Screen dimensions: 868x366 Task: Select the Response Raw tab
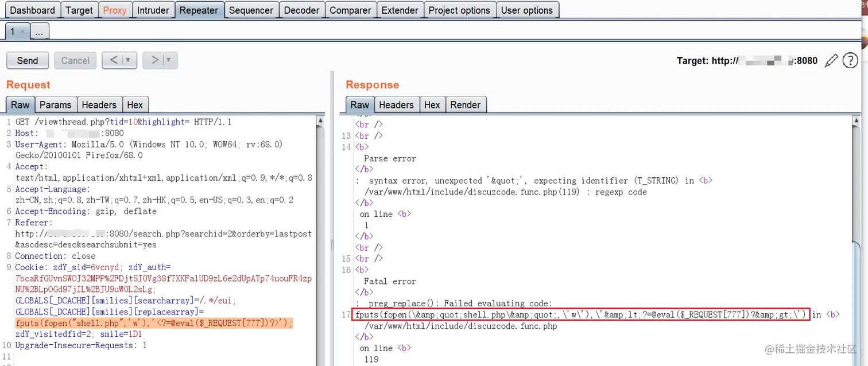tap(360, 104)
